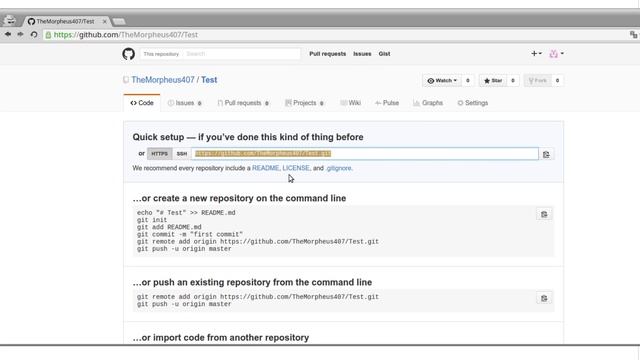Open the repository Settings tab
The width and height of the screenshot is (640, 360).
473,103
